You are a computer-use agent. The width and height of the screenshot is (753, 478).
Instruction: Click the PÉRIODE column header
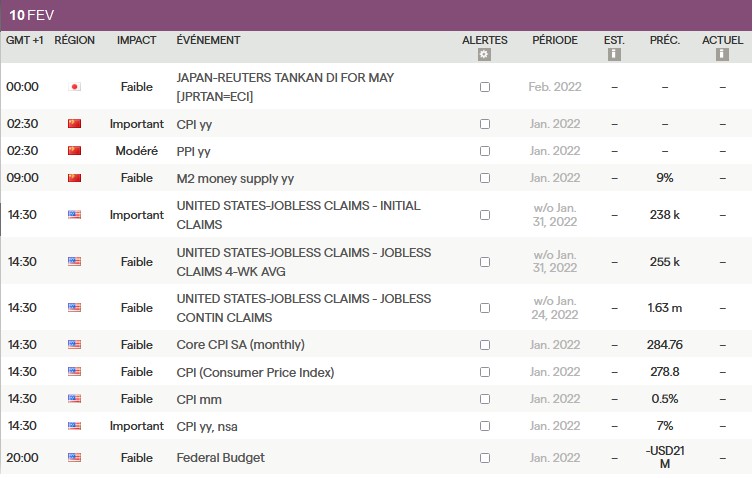coord(554,40)
